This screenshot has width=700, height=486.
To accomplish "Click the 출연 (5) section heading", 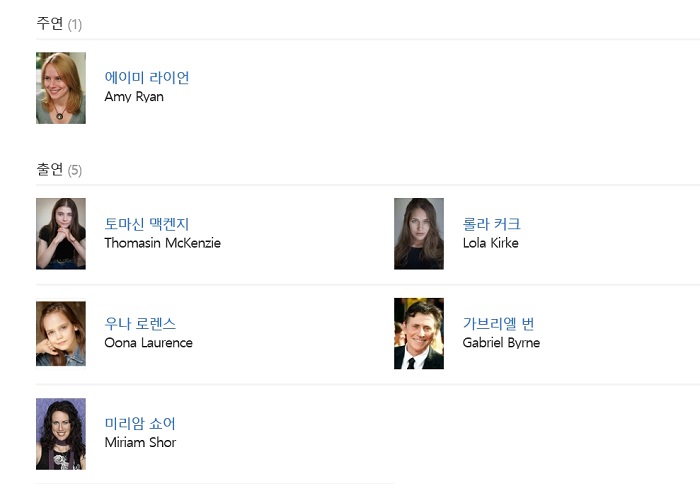I will (x=59, y=169).
